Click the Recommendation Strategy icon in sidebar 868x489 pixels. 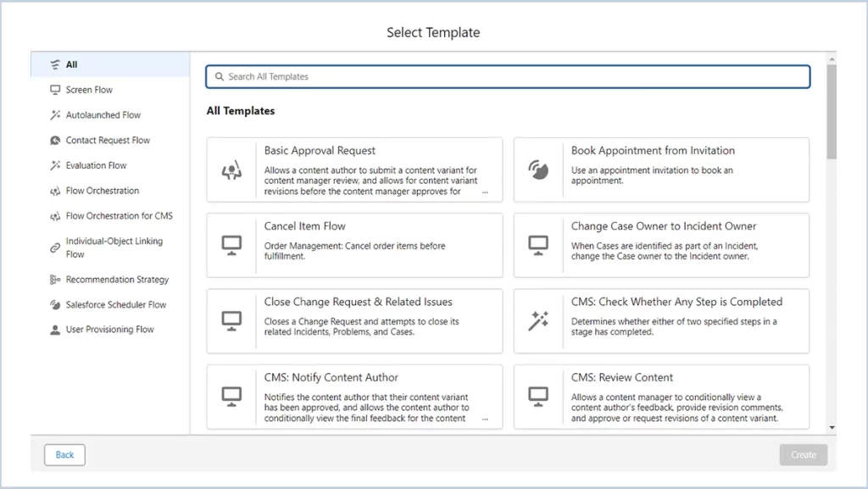(x=55, y=280)
